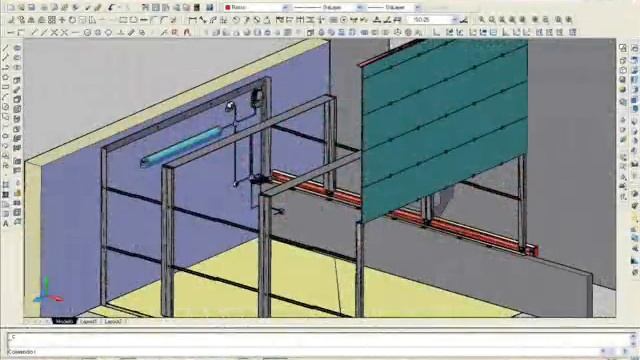The image size is (640, 360).
Task: Click the Zoom Extents icon
Action: (569, 20)
